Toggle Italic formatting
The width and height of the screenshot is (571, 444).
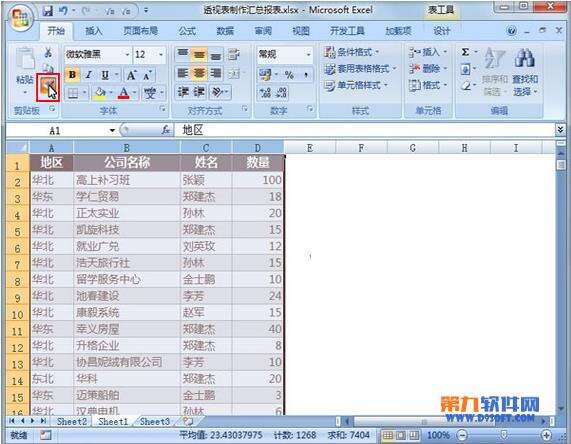(88, 75)
